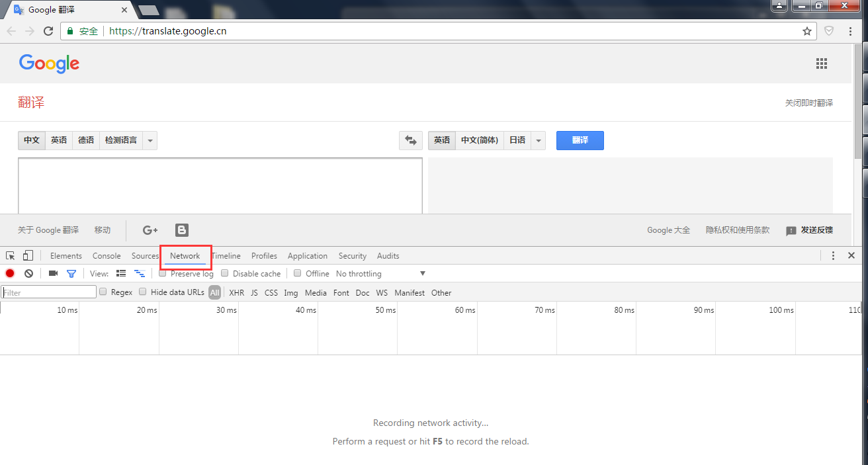Click the 发送反馈 feedback button
Screen dimensions: 868x465
pos(809,230)
